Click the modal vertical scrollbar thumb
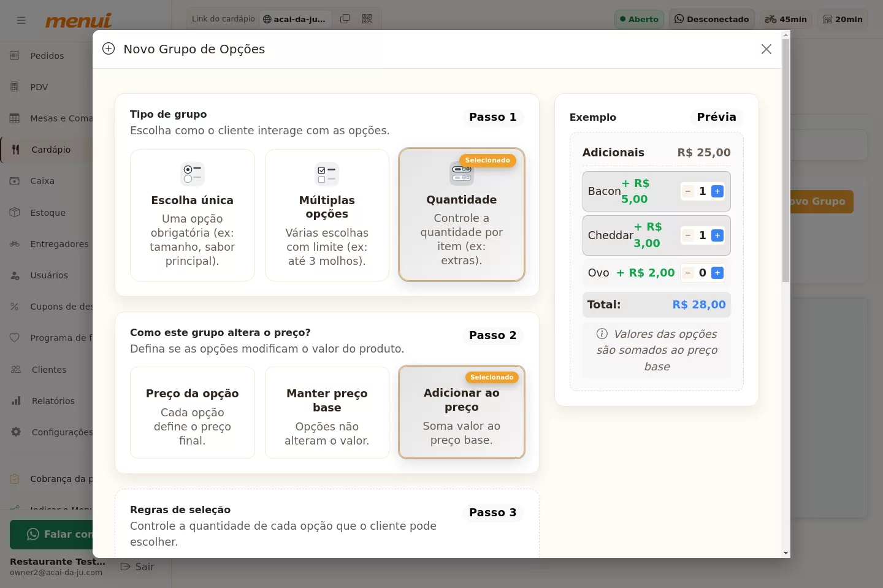The image size is (883, 588). [x=786, y=161]
